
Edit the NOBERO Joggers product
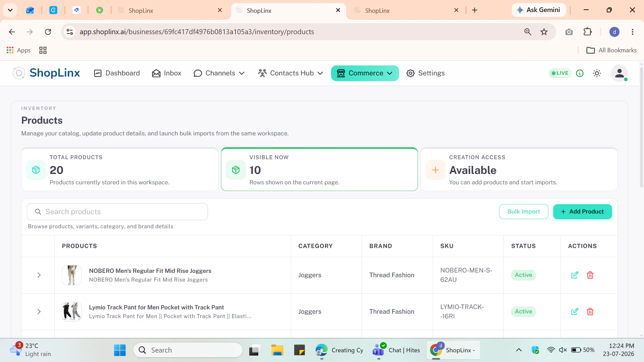tap(575, 275)
